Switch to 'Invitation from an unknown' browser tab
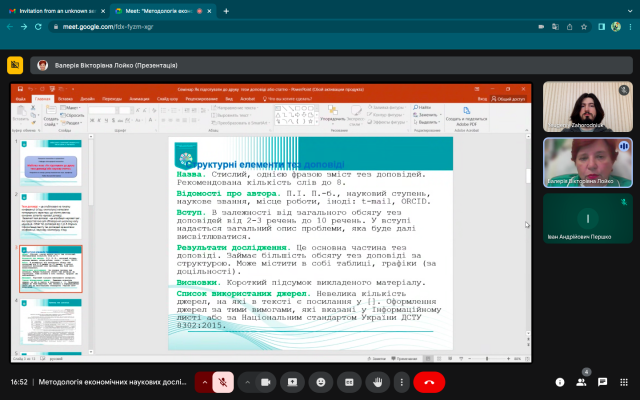 [x=55, y=11]
